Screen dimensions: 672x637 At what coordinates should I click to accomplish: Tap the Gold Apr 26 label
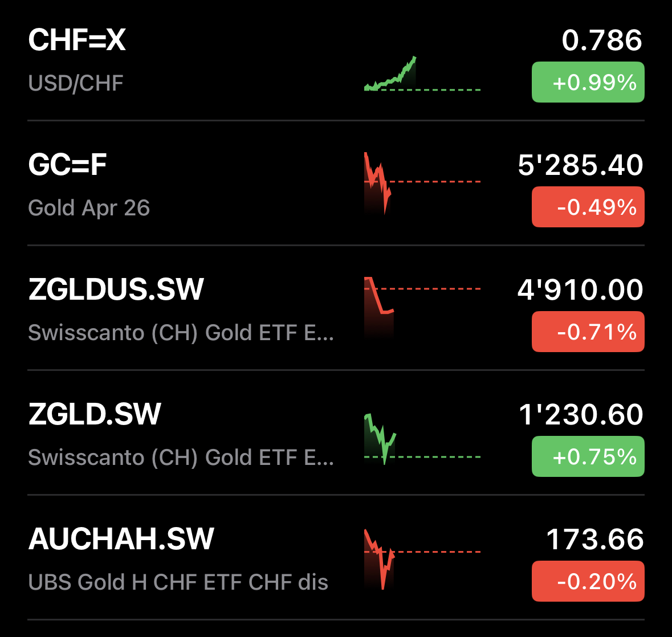(89, 208)
